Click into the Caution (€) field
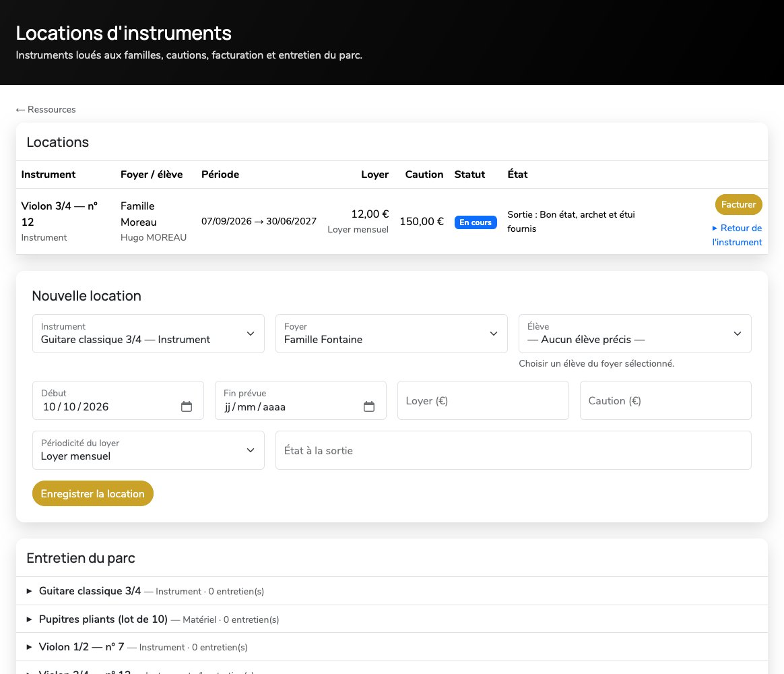The width and height of the screenshot is (784, 674). [665, 400]
